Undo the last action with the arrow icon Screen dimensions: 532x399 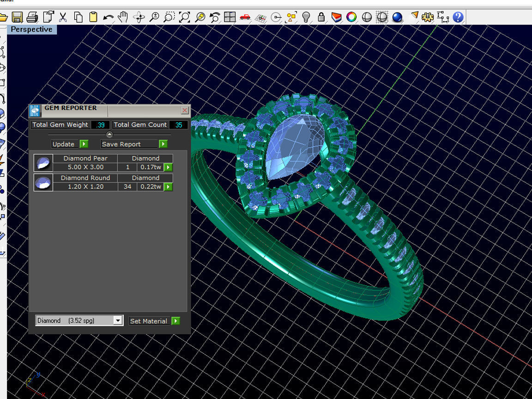tap(108, 17)
